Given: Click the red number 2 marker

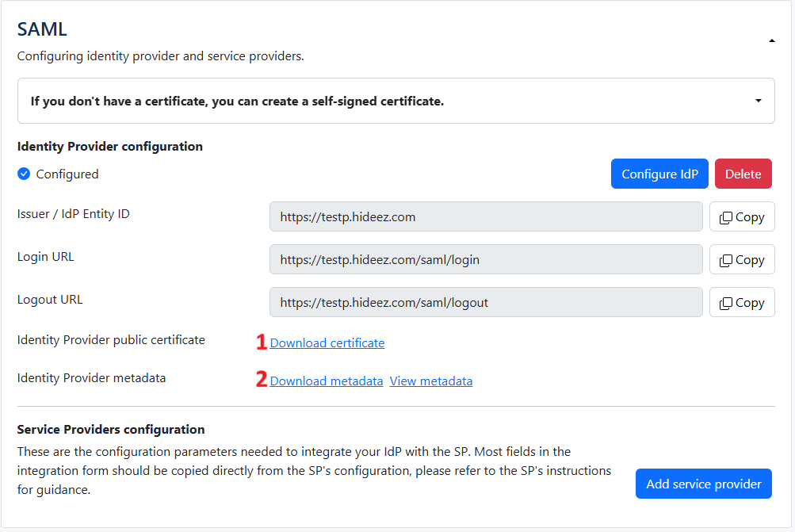Looking at the screenshot, I should coord(261,380).
